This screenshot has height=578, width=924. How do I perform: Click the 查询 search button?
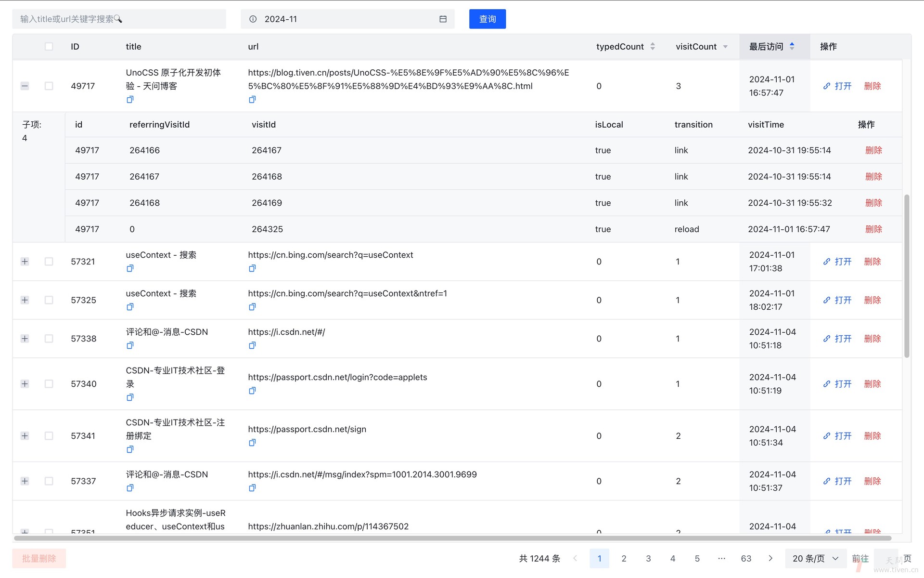pyautogui.click(x=487, y=19)
